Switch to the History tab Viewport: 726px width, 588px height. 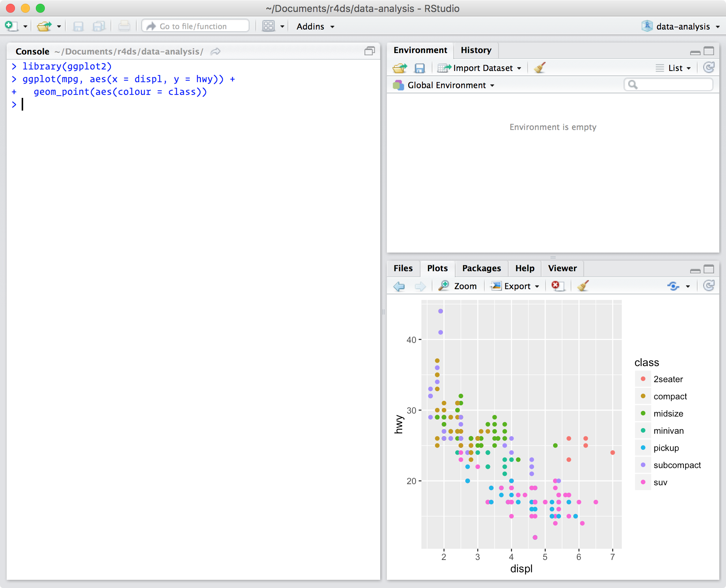point(476,50)
